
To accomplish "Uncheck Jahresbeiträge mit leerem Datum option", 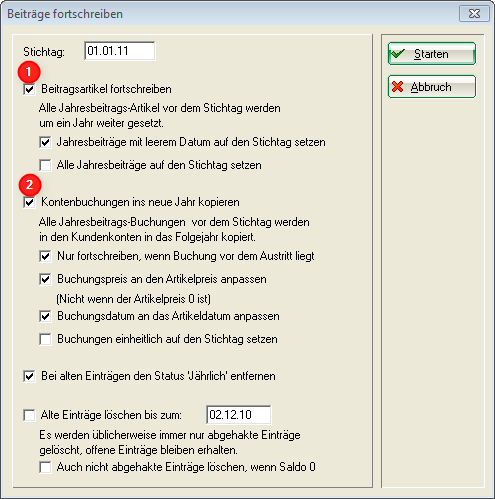I will (x=45, y=142).
